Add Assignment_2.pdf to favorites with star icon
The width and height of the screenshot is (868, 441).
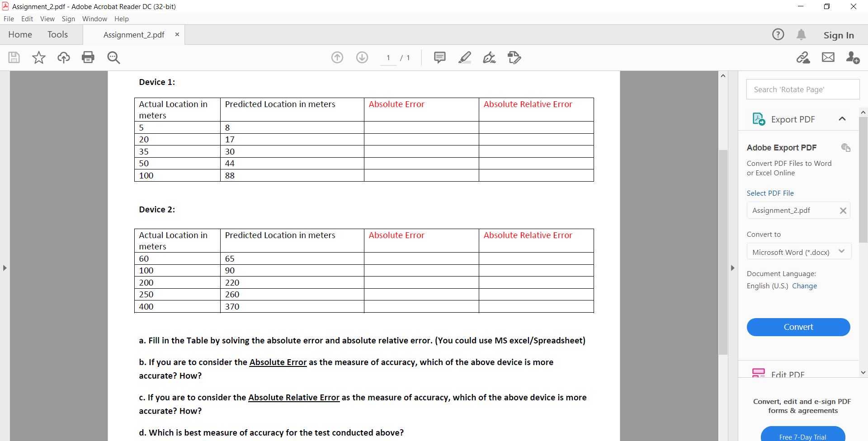(x=38, y=57)
